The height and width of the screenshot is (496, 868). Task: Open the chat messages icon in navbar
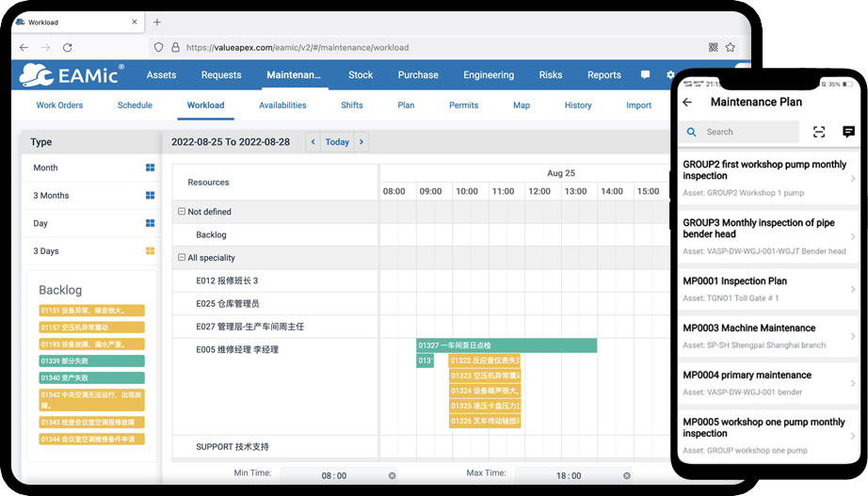tap(646, 74)
